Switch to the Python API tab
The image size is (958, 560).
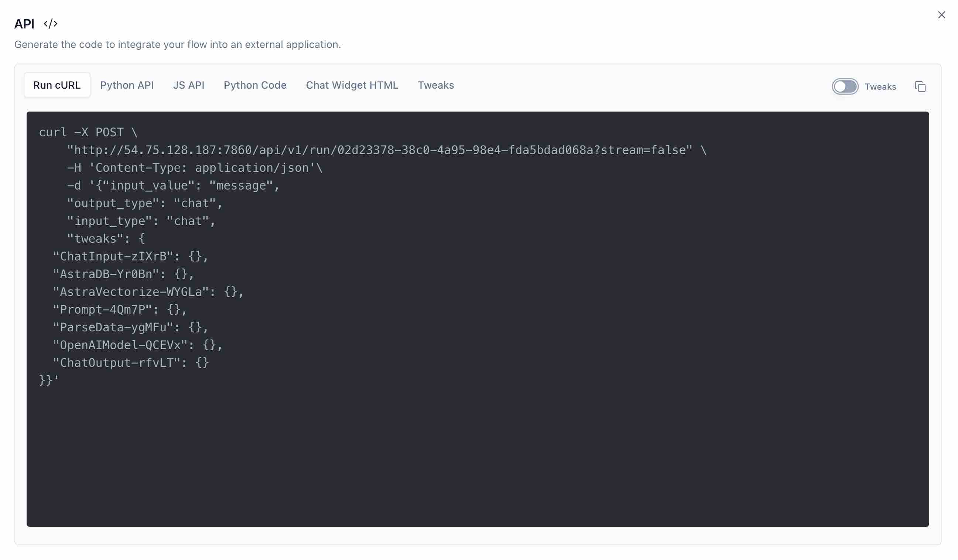(127, 85)
